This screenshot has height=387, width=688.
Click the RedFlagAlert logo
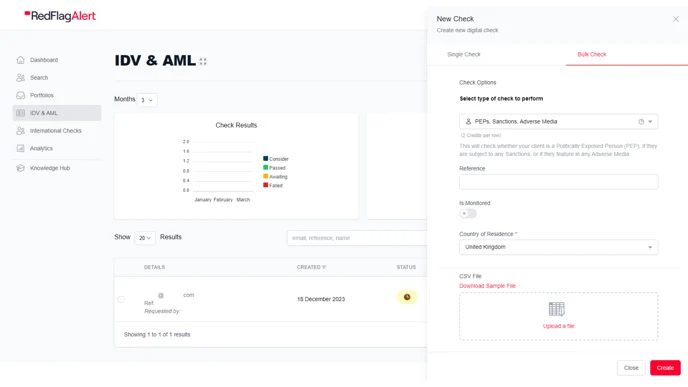60,16
